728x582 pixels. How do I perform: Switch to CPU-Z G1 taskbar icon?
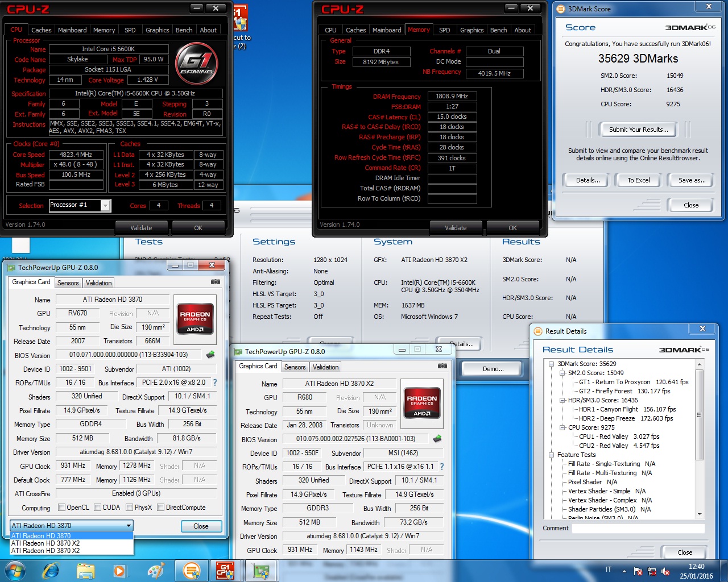tap(226, 571)
